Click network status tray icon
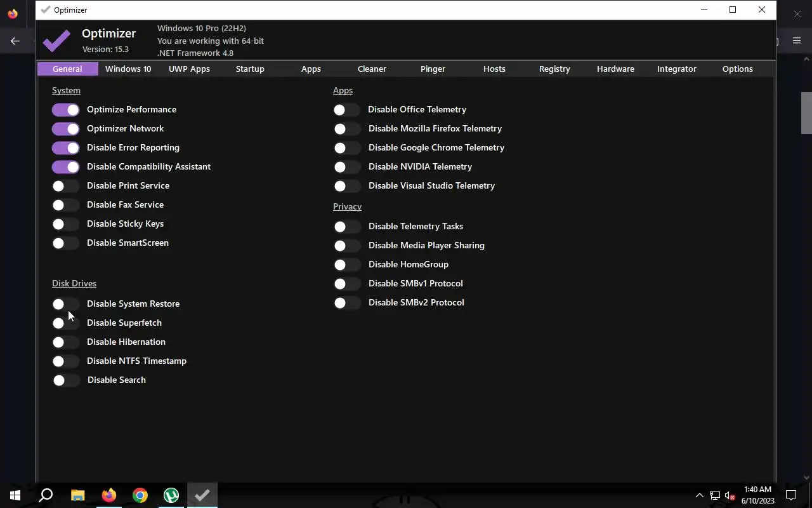 [715, 496]
